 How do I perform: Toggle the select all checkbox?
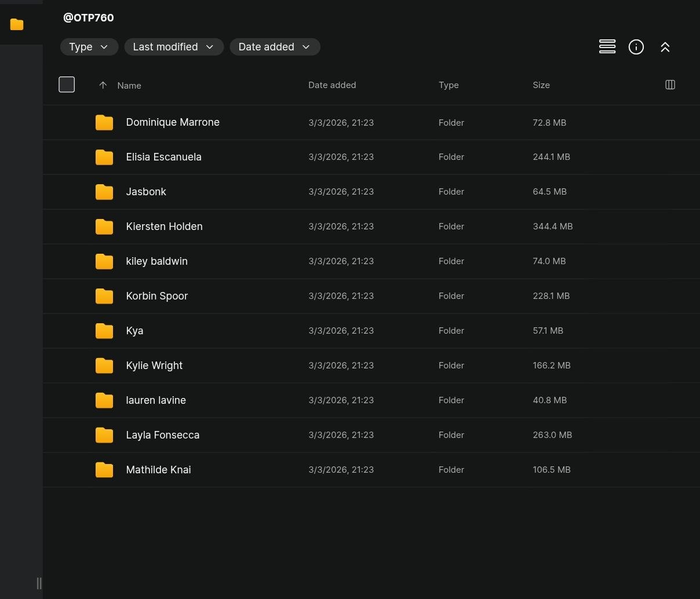[67, 85]
